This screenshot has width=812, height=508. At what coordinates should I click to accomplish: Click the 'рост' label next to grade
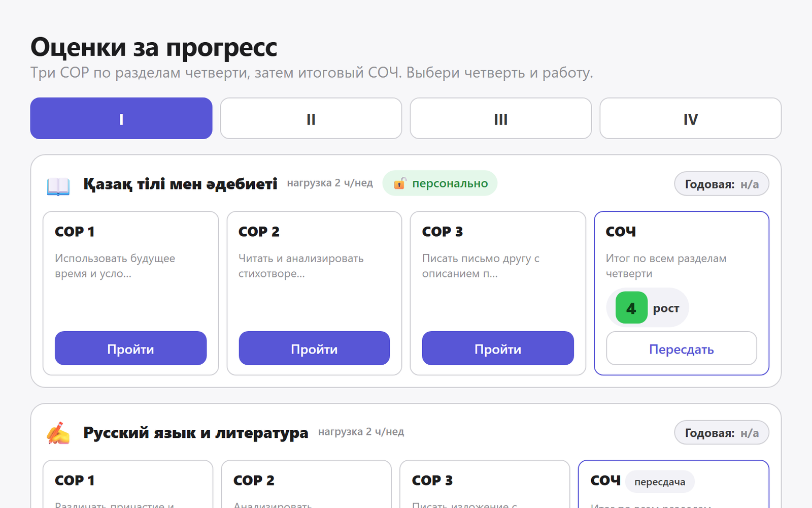pos(666,308)
